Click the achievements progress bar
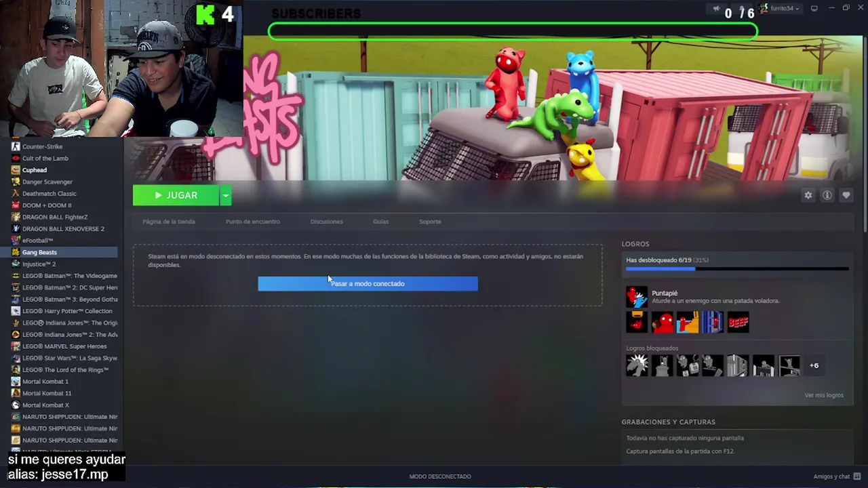 point(736,269)
